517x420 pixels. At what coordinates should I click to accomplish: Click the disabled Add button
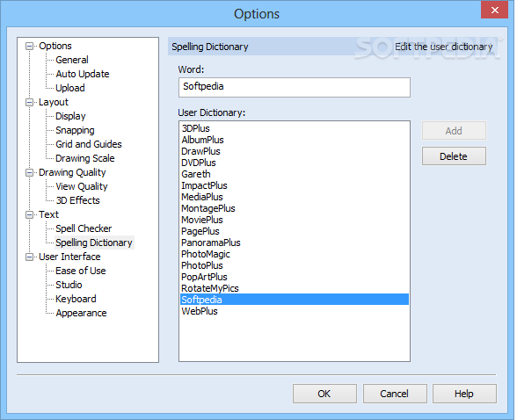point(454,131)
